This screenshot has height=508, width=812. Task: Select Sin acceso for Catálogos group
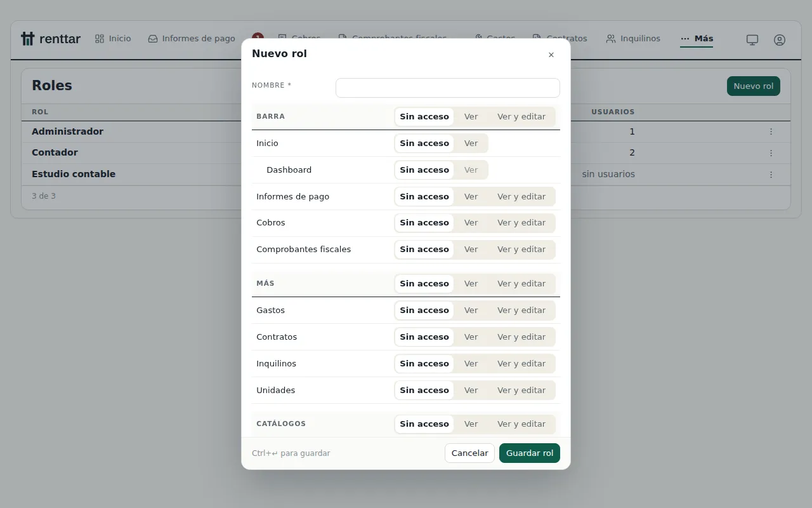(x=424, y=424)
